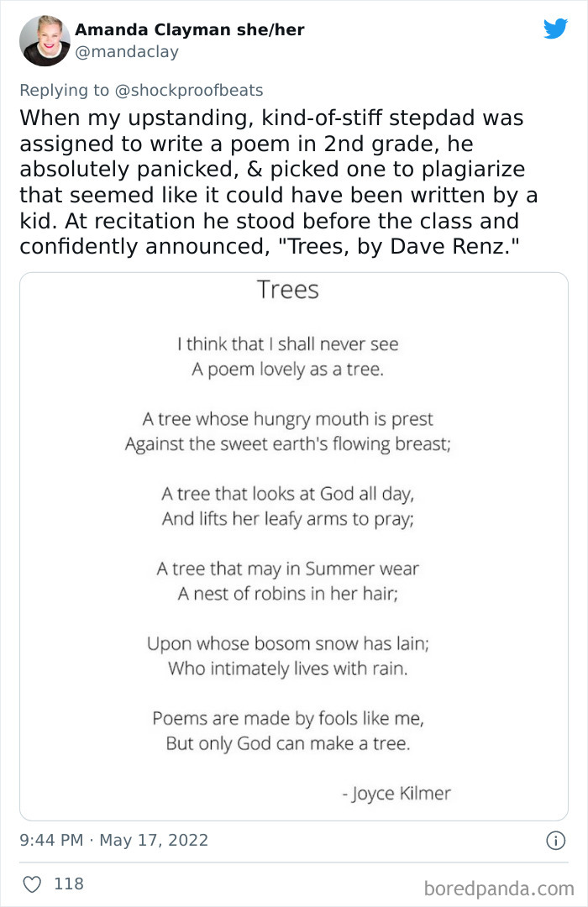The width and height of the screenshot is (588, 907).
Task: Like the tweet with the heart icon
Action: point(32,883)
